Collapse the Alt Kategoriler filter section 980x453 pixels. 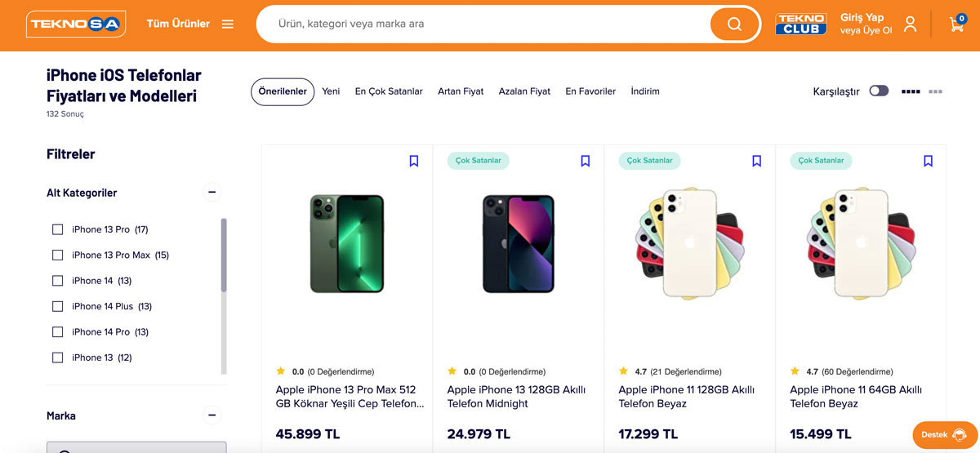point(212,193)
